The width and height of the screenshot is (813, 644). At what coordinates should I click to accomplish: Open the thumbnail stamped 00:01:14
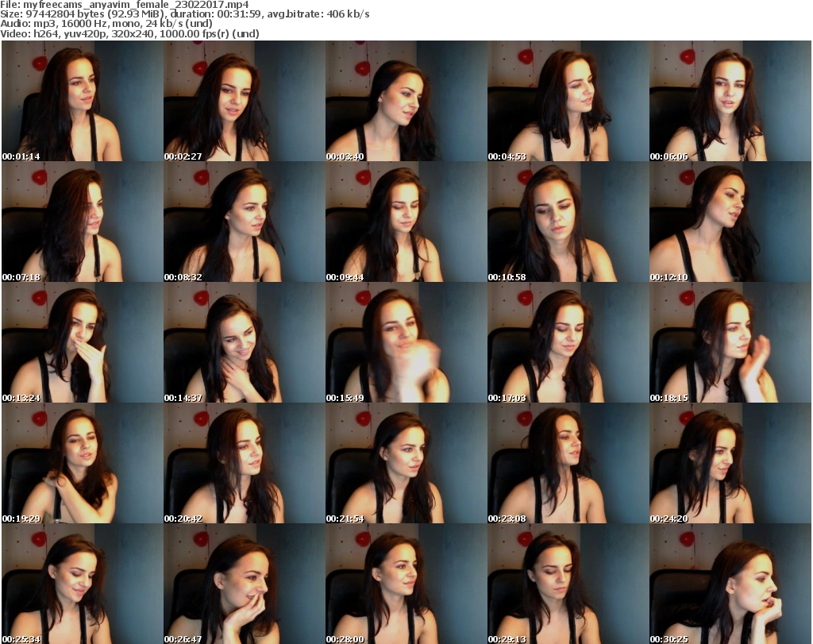[x=83, y=101]
